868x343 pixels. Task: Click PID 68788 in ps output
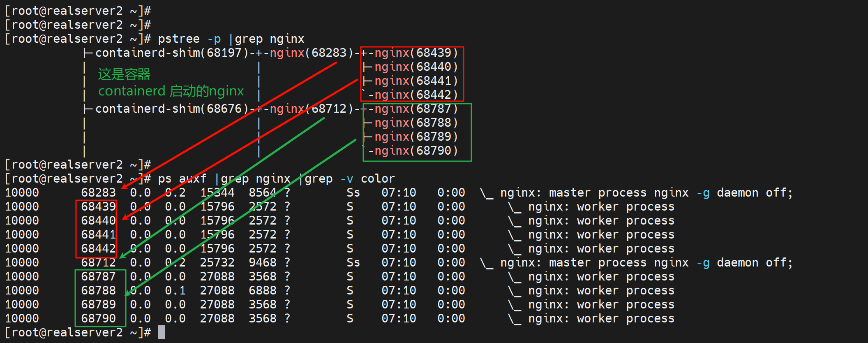pos(98,291)
